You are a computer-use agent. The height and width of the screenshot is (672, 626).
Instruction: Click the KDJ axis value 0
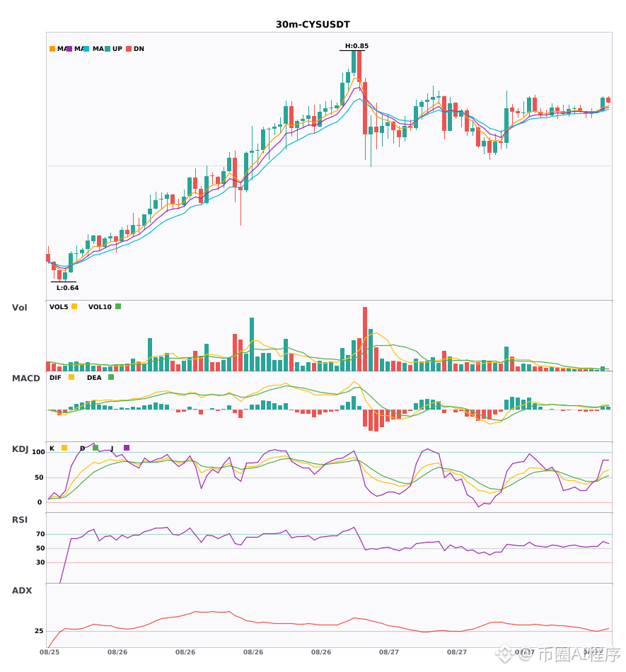(40, 502)
